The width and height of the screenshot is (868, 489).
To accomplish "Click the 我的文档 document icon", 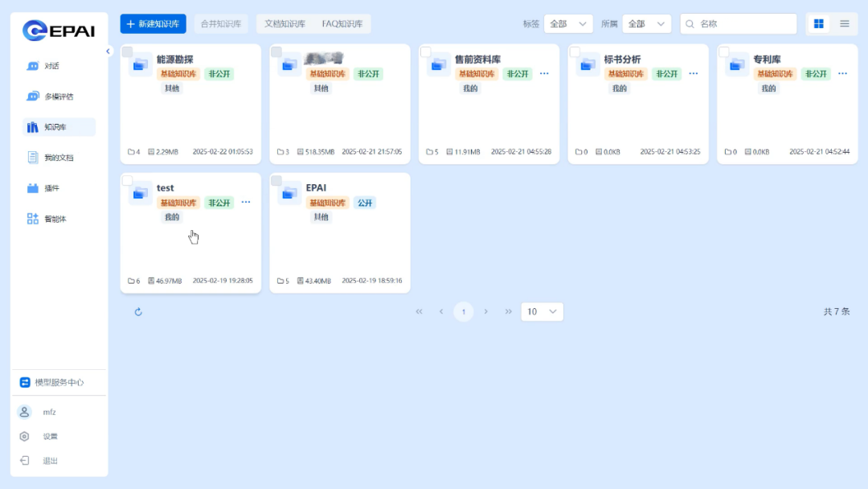I will tap(33, 158).
